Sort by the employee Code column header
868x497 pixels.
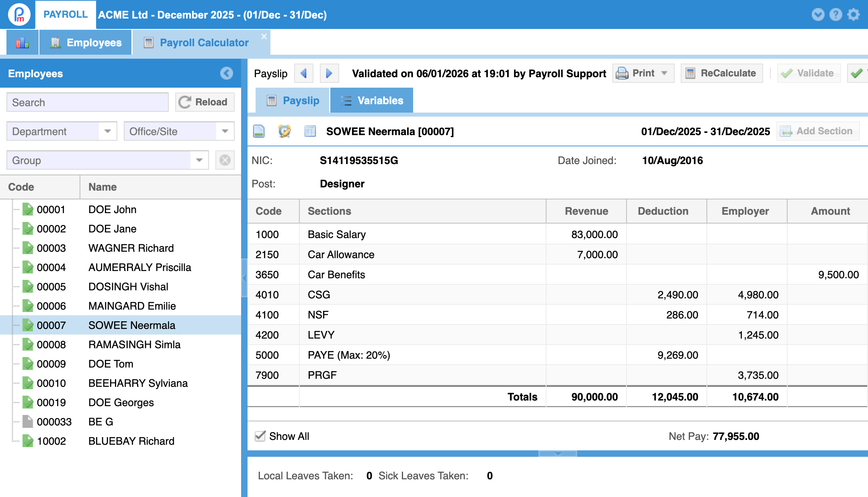40,187
